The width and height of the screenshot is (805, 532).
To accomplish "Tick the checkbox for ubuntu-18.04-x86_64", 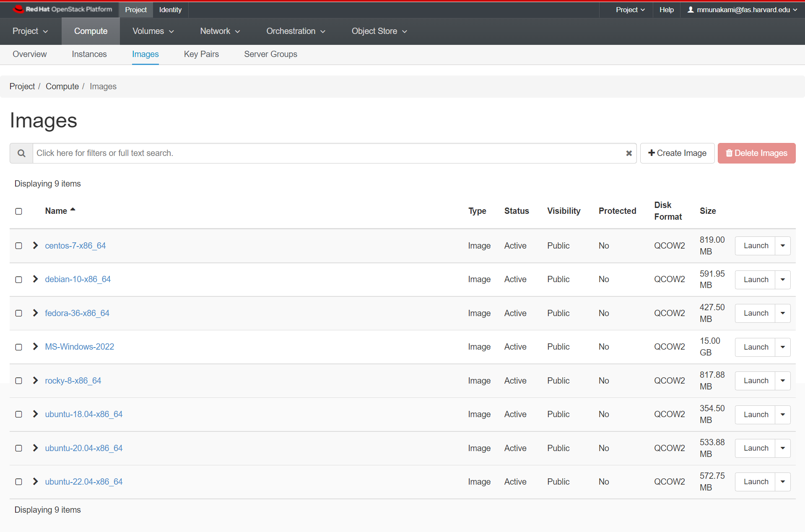I will 19,414.
